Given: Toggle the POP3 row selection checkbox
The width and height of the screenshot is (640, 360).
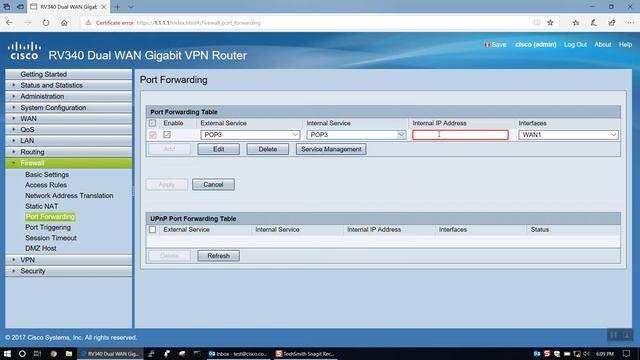Looking at the screenshot, I should (x=153, y=135).
